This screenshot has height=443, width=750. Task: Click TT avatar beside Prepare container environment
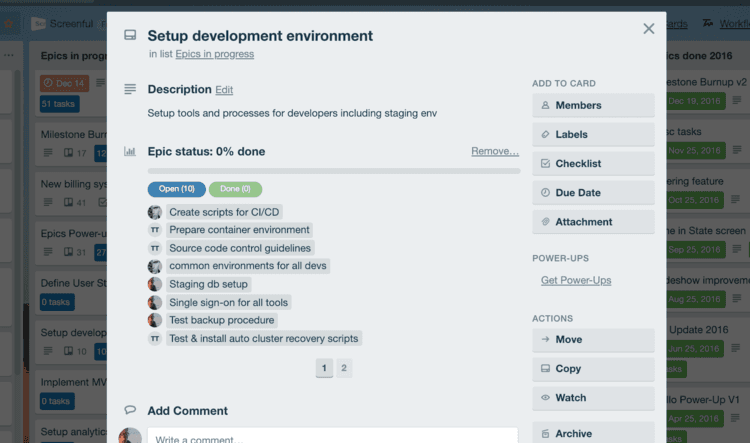[x=154, y=230]
